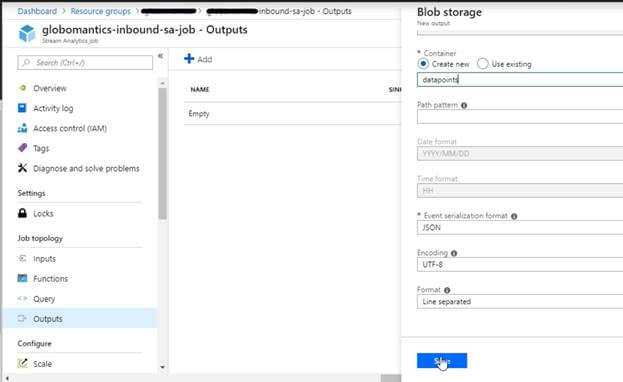
Task: Click the Job topology section heading
Action: tap(40, 239)
